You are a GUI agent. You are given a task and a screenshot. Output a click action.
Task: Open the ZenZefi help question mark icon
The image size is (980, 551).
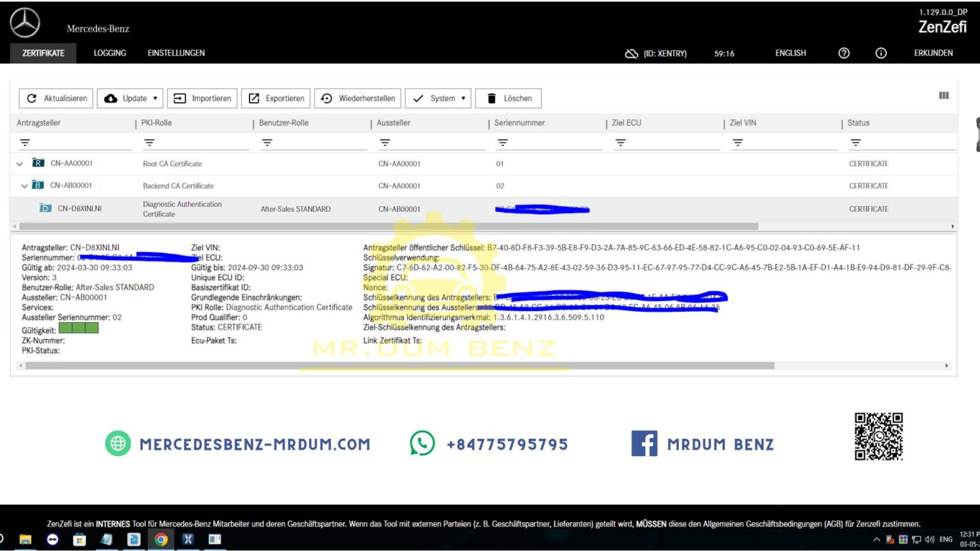[843, 54]
